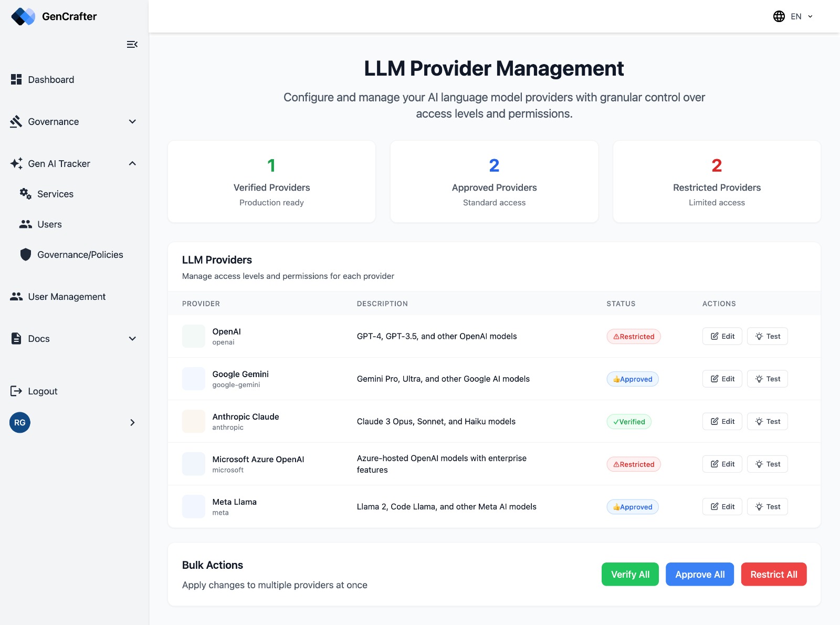Viewport: 840px width, 625px height.
Task: Test the Anthropic Claude provider
Action: 768,421
